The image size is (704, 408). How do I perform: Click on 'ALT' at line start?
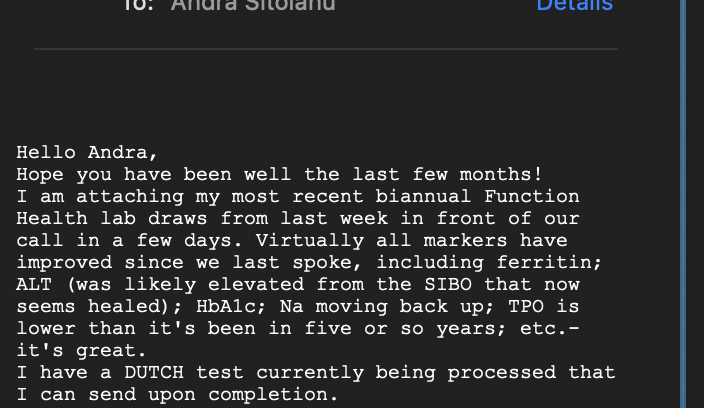(x=34, y=284)
